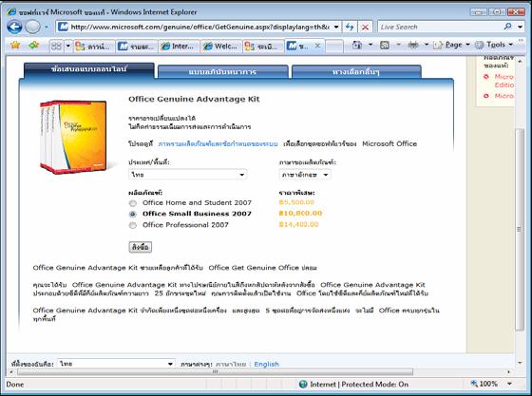
Task: Click the 100% zoom level button
Action: 484,384
